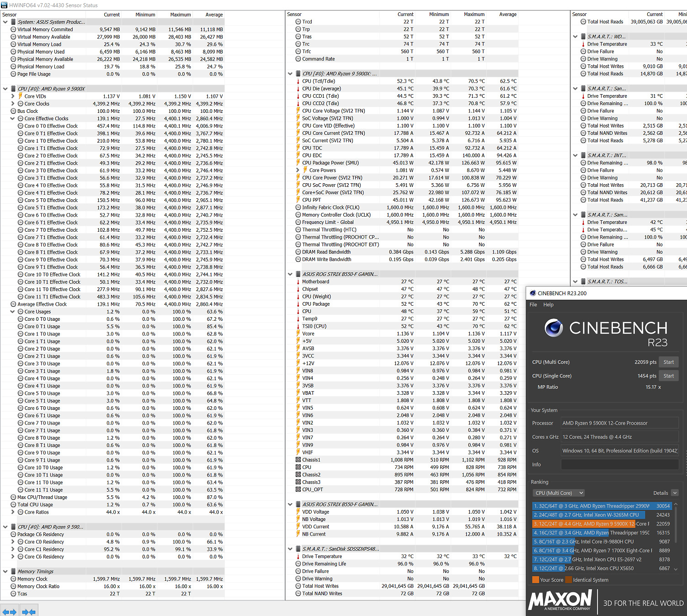Click the 1454 pts single core score
The image size is (687, 616).
(647, 376)
